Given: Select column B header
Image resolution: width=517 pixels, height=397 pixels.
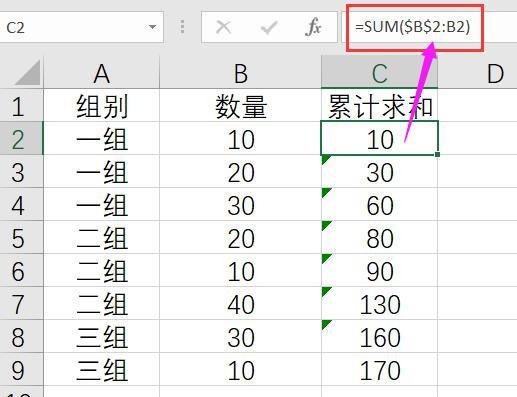Looking at the screenshot, I should [240, 73].
